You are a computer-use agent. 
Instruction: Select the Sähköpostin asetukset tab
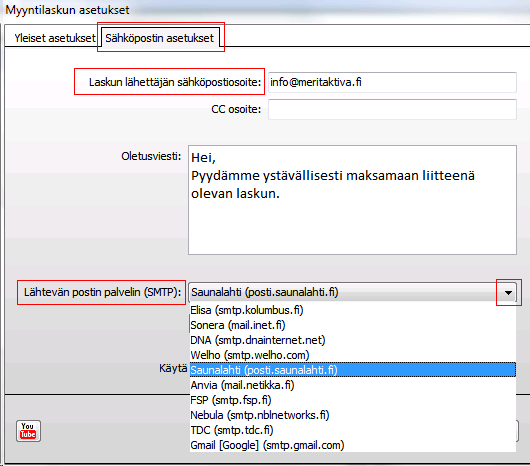coord(160,38)
